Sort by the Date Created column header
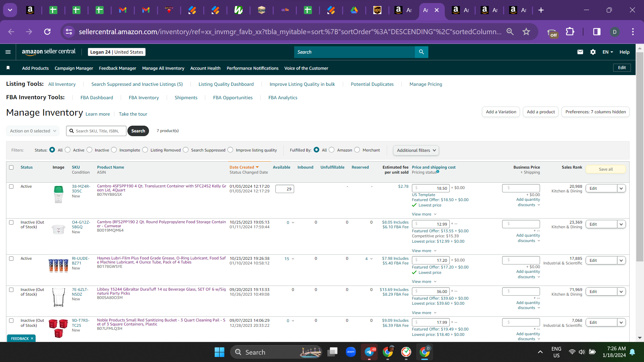644x362 pixels. coord(244,167)
